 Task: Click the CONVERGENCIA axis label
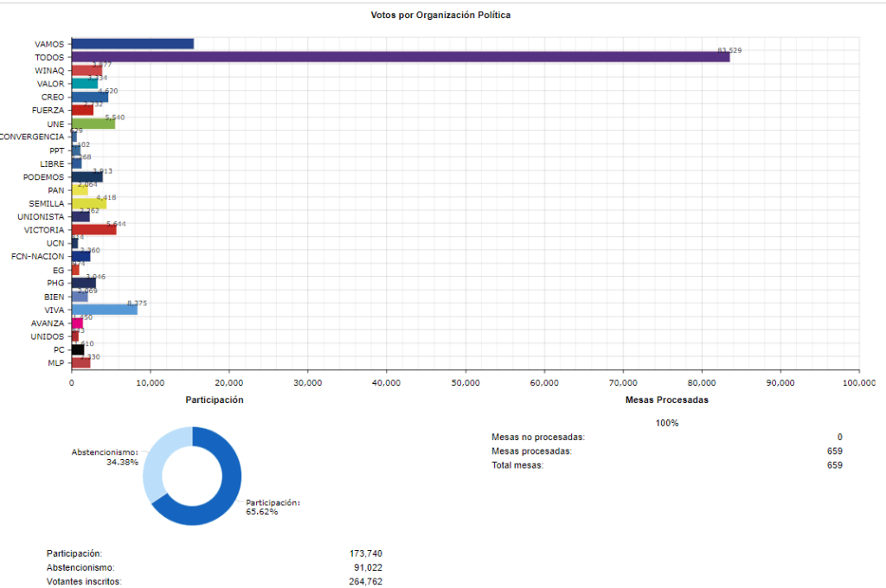coord(31,137)
